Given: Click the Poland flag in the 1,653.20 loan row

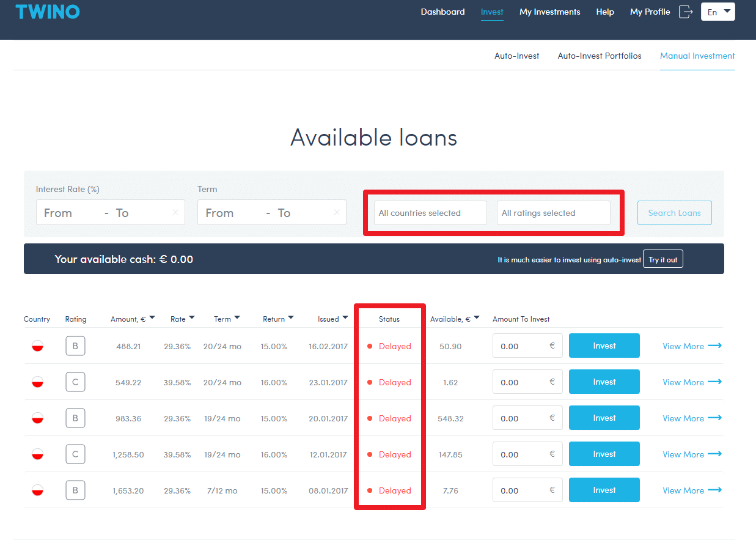Looking at the screenshot, I should [x=37, y=490].
